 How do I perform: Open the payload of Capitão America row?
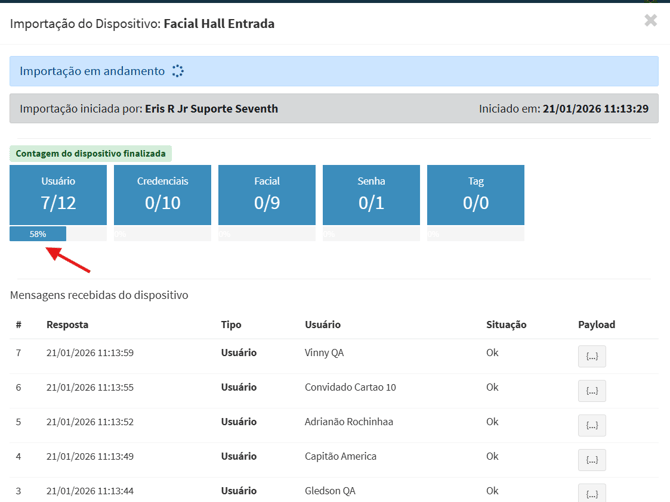pyautogui.click(x=591, y=460)
